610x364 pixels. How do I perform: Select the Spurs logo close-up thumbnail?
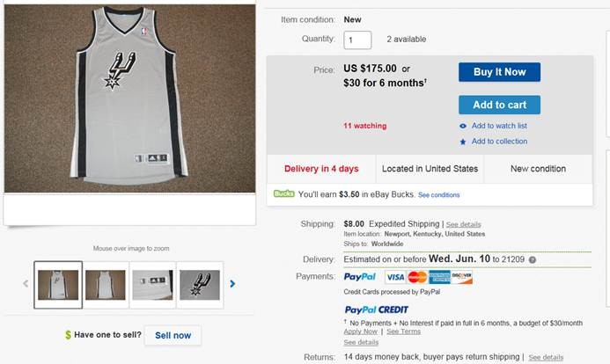pos(200,284)
